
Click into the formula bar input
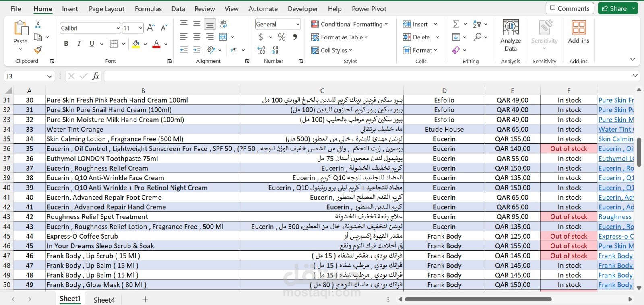367,76
